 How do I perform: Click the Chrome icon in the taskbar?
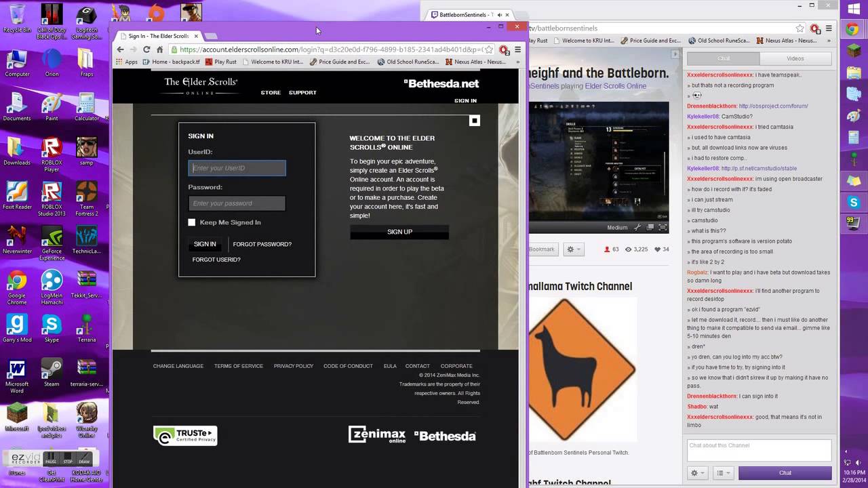pos(853,29)
